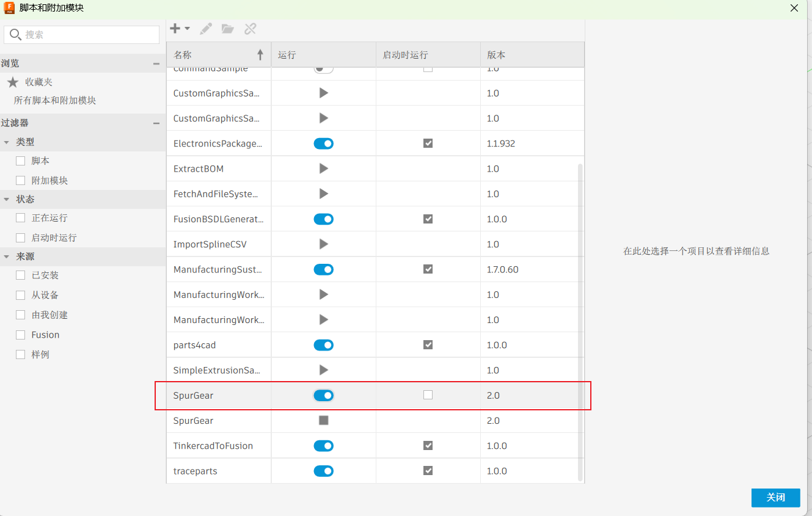The height and width of the screenshot is (516, 812).
Task: Open the dropdown arrow beside the plus icon
Action: point(188,29)
